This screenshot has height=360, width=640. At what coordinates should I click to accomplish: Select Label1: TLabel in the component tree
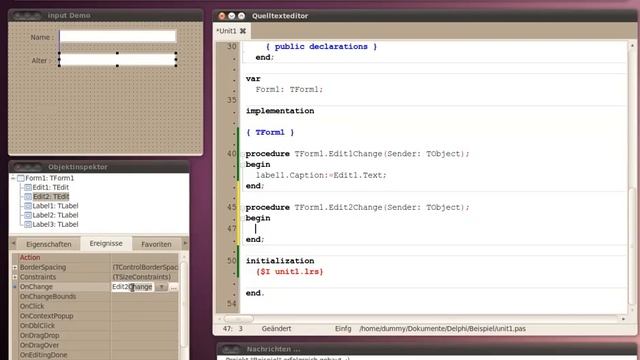pyautogui.click(x=55, y=206)
